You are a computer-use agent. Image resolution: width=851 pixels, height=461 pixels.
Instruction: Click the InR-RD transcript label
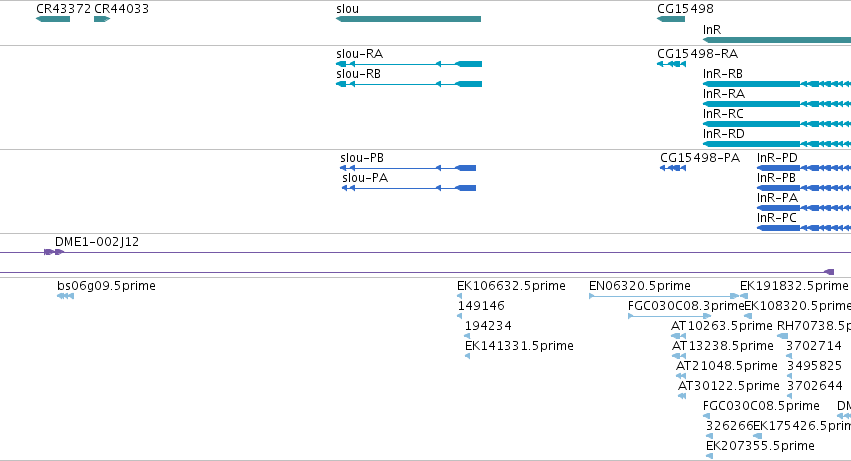pyautogui.click(x=723, y=134)
